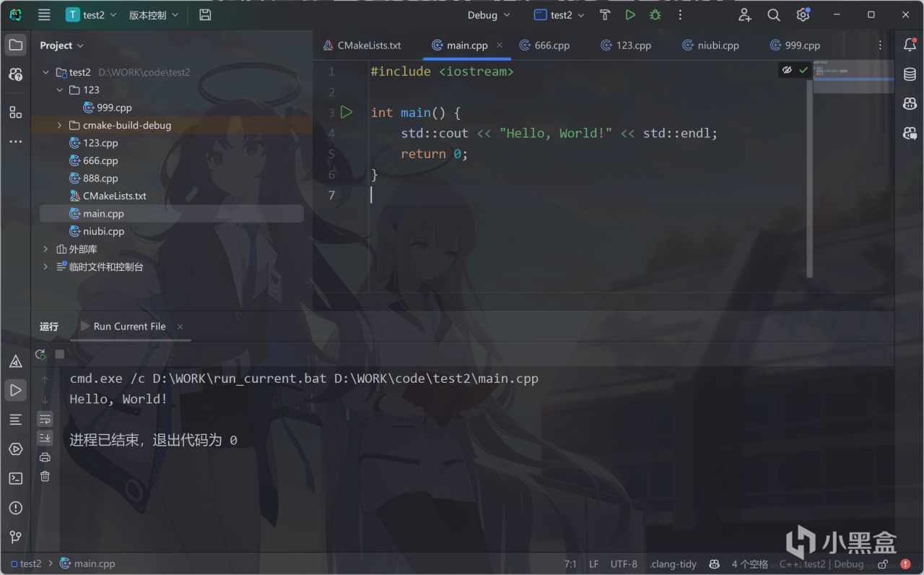Open editor tabs more options menu
The width and height of the screenshot is (924, 575).
point(880,45)
